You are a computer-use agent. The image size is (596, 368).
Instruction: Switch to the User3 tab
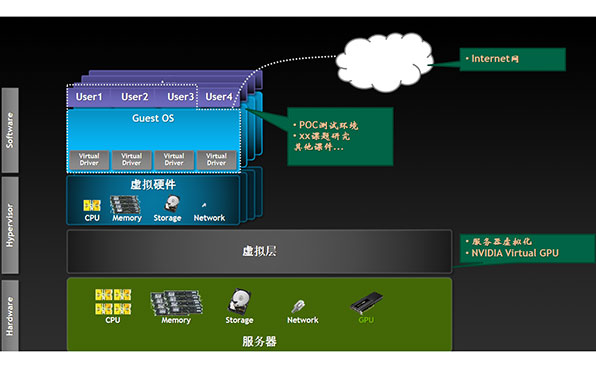(178, 97)
